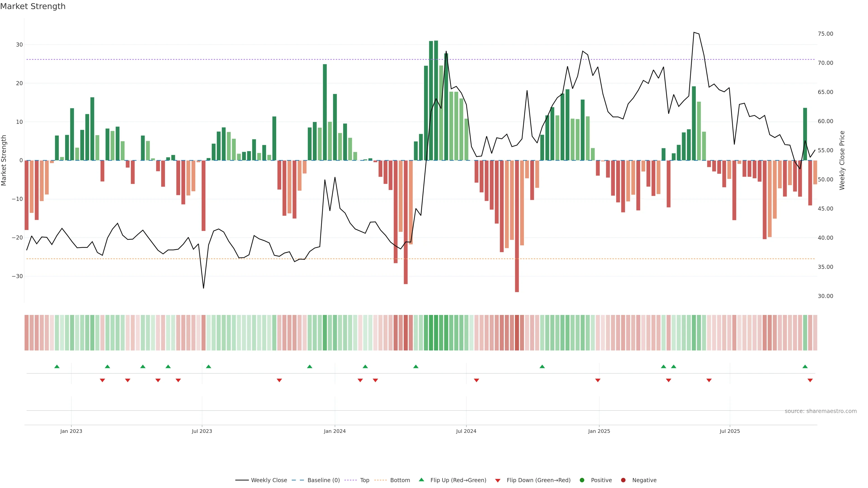Click Flip Up green triangle legend icon
The height and width of the screenshot is (488, 868).
click(x=421, y=480)
